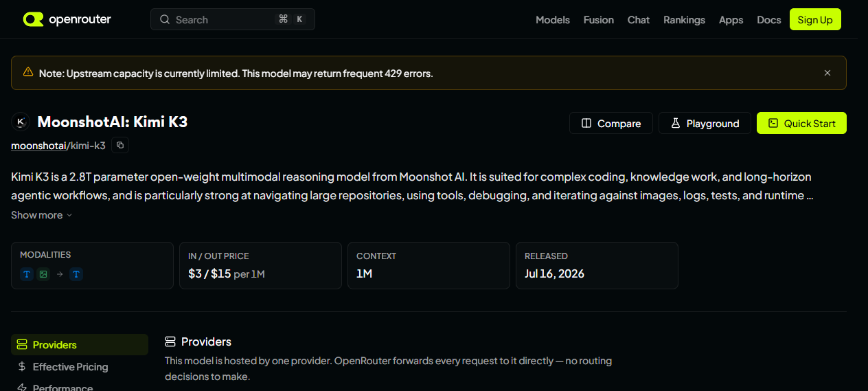Image resolution: width=868 pixels, height=391 pixels.
Task: Click the CONTEXT label
Action: 376,256
